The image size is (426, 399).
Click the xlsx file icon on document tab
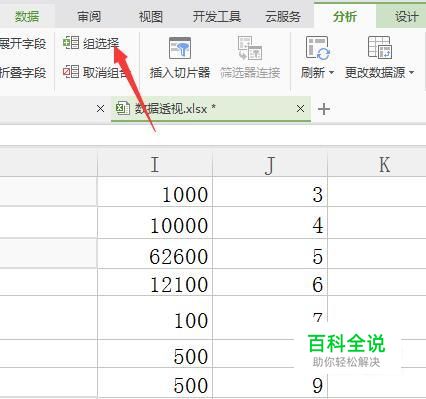(122, 108)
